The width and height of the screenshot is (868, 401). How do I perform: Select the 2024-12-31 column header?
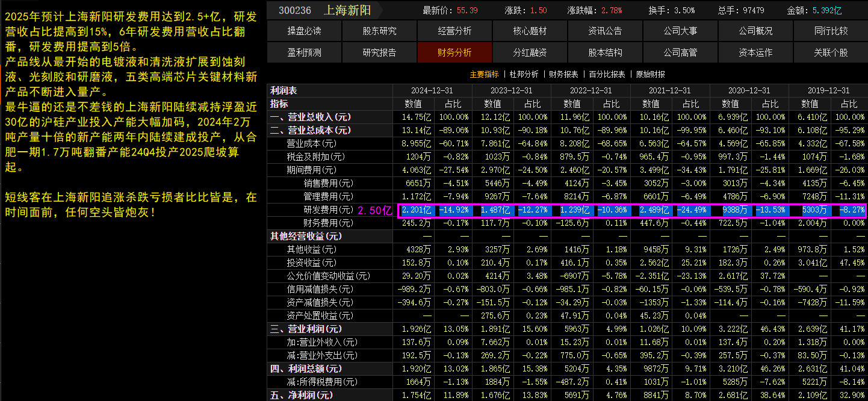point(432,90)
